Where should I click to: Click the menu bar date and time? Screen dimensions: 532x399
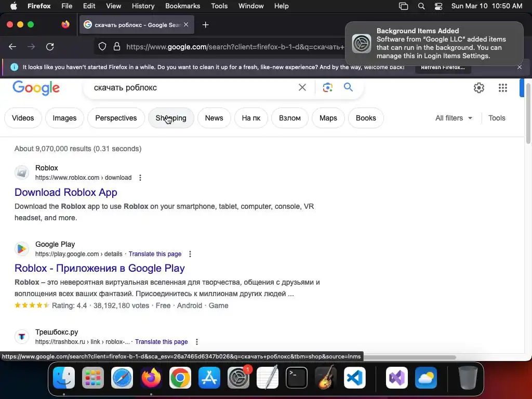coord(486,6)
